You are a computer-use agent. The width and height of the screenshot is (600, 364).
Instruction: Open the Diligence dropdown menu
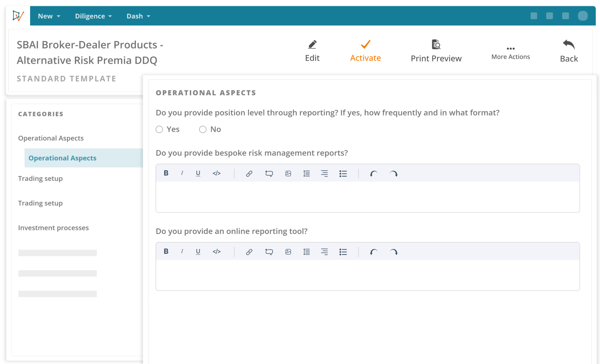point(93,16)
